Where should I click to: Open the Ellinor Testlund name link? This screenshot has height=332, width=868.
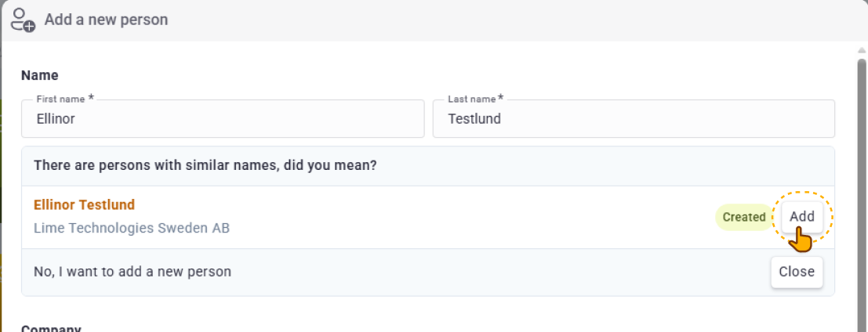[x=84, y=205]
